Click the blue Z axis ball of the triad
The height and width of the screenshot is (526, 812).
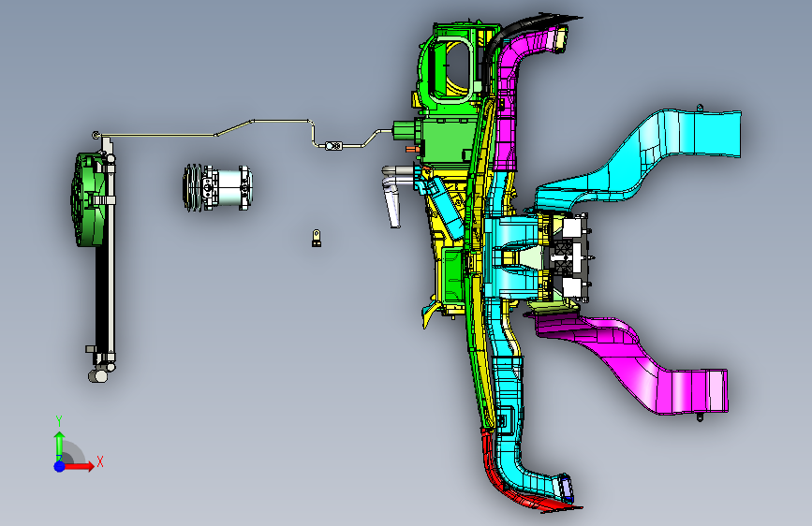pos(60,466)
